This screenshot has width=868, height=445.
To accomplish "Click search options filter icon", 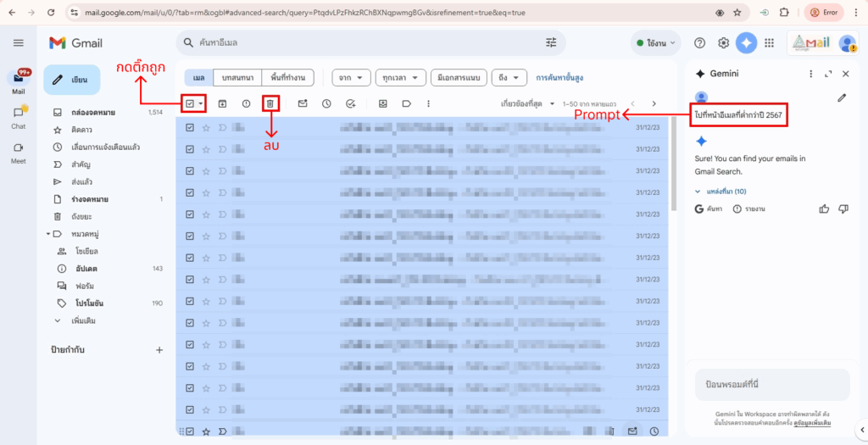I will point(551,42).
